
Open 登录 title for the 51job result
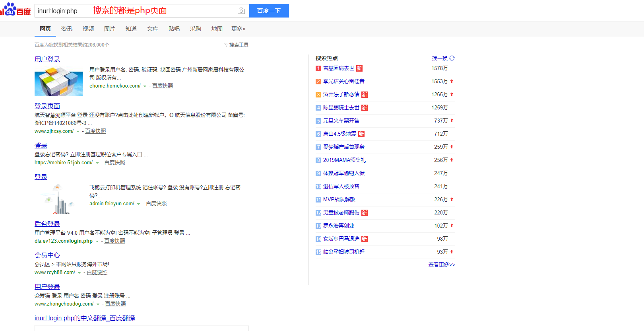[x=41, y=146]
